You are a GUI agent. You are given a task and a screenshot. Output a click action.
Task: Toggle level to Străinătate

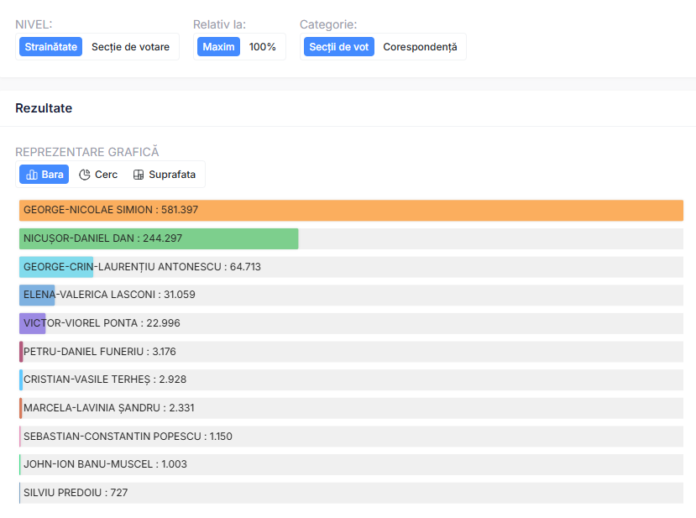point(50,47)
